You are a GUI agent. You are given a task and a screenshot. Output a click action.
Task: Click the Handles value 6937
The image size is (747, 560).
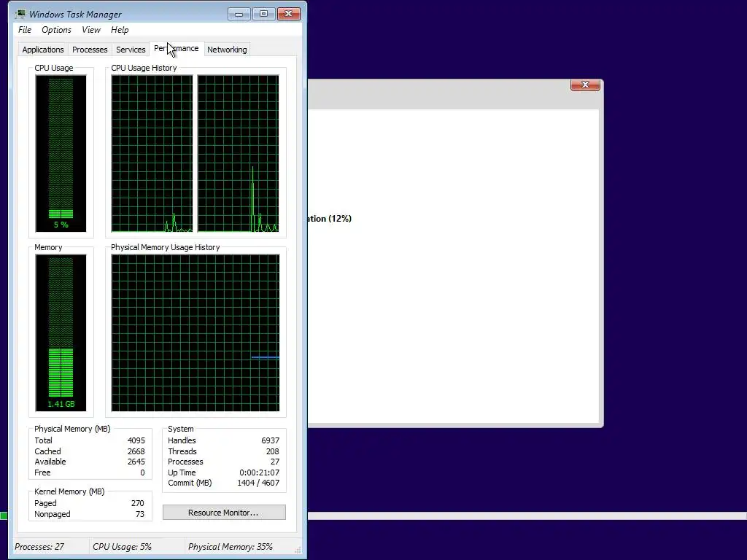(x=270, y=440)
